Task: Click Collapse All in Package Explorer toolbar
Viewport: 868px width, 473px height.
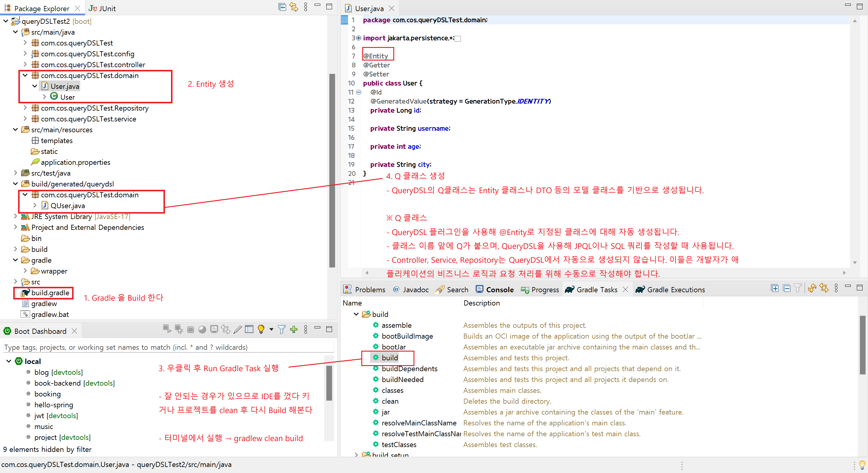Action: [x=282, y=7]
